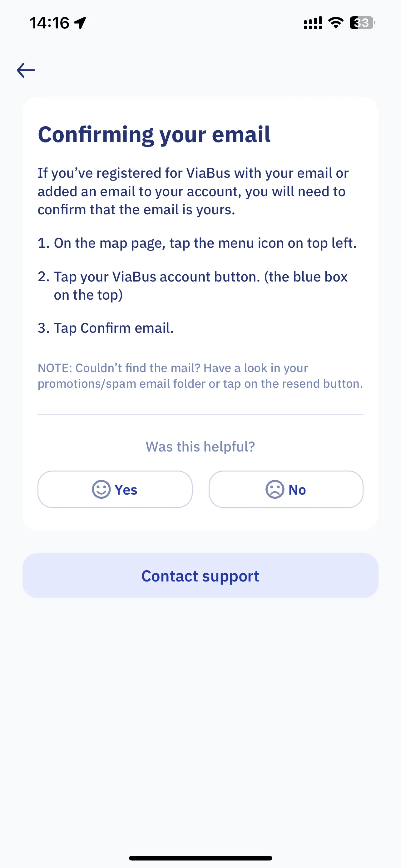Mark the article helpful with Yes
This screenshot has width=401, height=868.
click(x=115, y=489)
